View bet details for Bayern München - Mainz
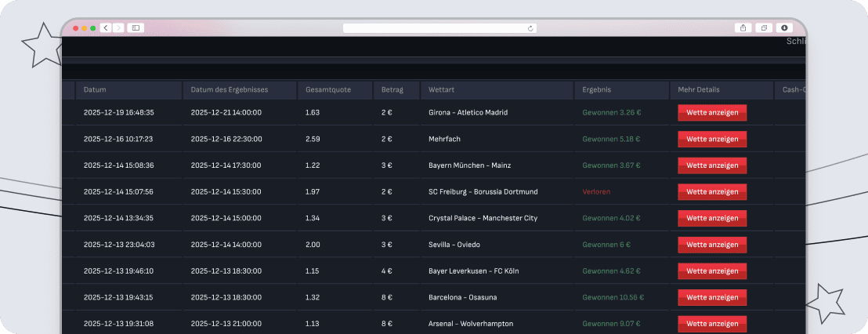Screen dimensions: 868x334 pos(712,165)
